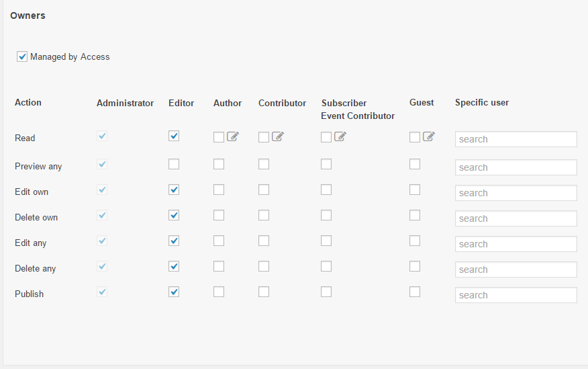Click the Publish specific user search box
Image resolution: width=588 pixels, height=369 pixels.
[516, 295]
